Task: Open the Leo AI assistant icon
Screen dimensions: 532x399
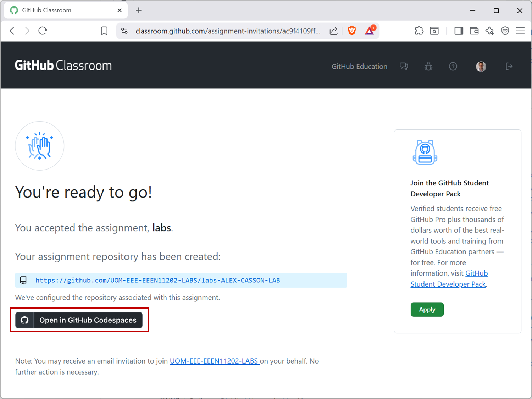Action: click(490, 31)
